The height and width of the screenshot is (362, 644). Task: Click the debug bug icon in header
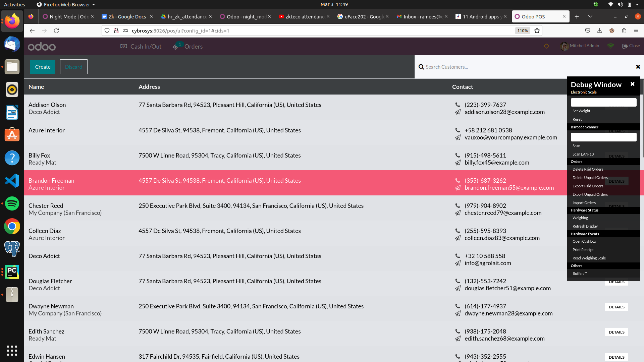pos(546,46)
